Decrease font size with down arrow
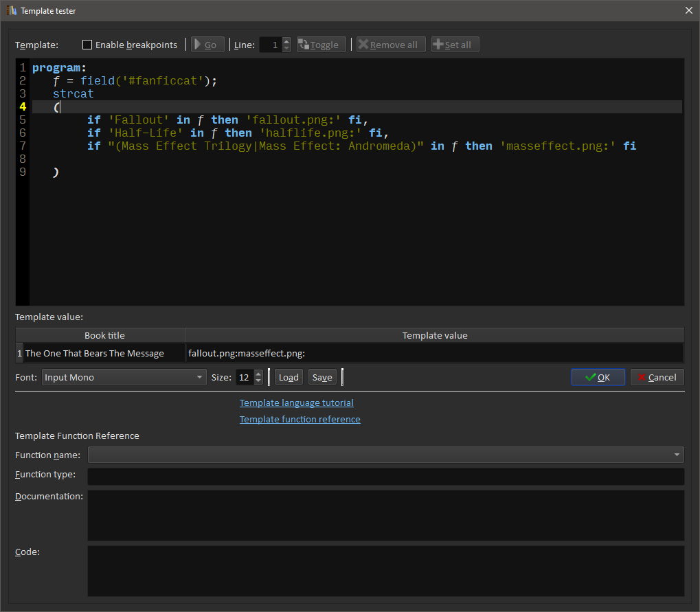This screenshot has height=612, width=700. (x=258, y=381)
